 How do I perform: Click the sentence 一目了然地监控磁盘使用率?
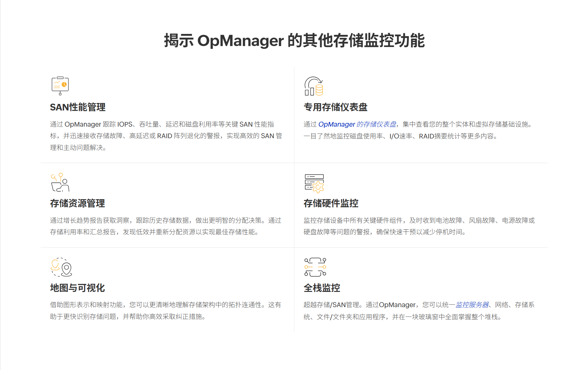point(401,136)
